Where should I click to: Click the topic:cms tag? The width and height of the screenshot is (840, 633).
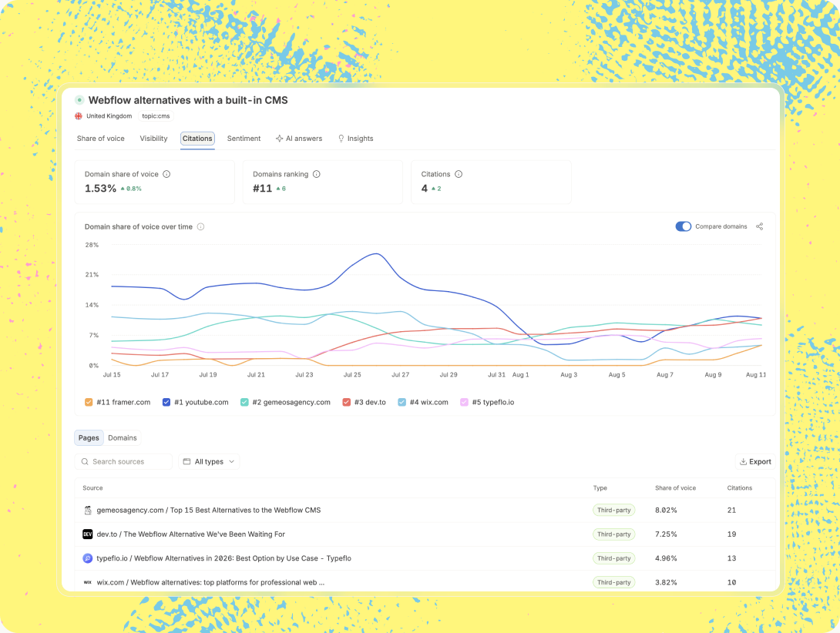[x=156, y=116]
